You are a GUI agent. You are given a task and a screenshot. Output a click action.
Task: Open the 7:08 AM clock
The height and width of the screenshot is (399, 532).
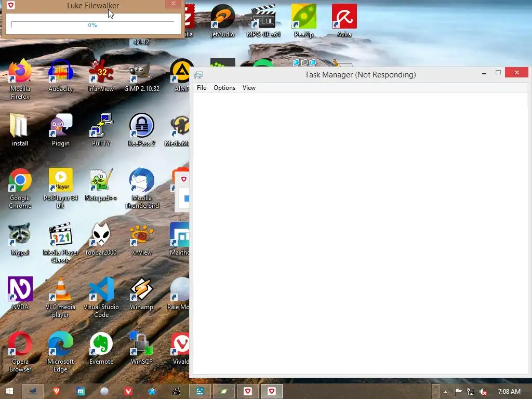[509, 392]
